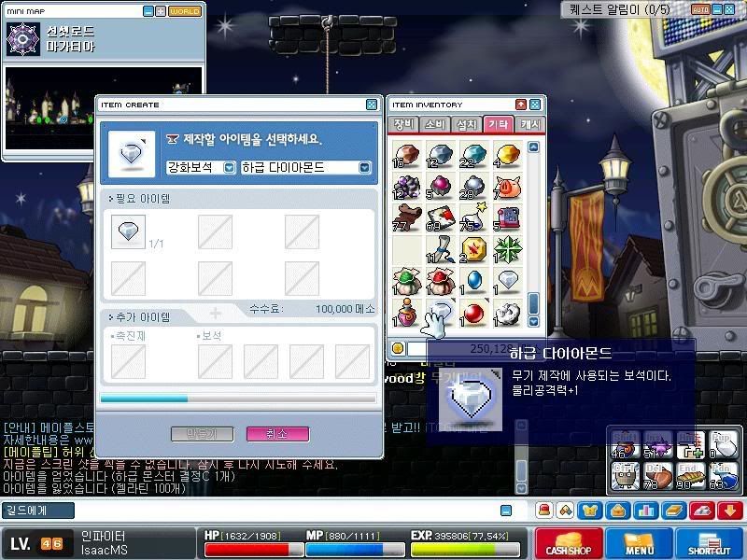Select the letter card item stack of 69
747x560 pixels.
440,218
